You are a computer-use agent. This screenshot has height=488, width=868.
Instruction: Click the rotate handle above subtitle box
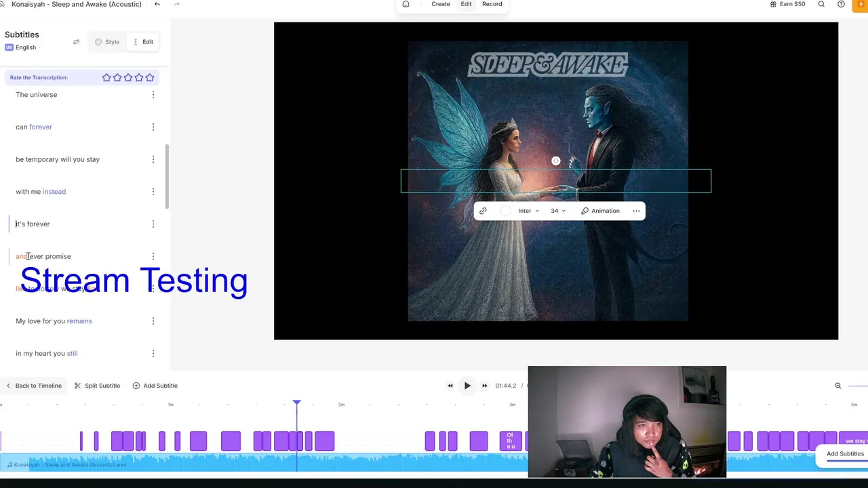(555, 161)
